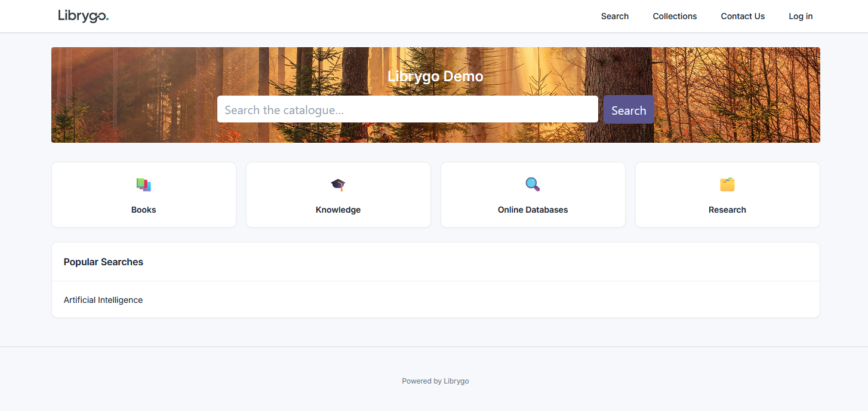Viewport: 868px width, 411px height.
Task: Open the Books card label
Action: point(144,210)
